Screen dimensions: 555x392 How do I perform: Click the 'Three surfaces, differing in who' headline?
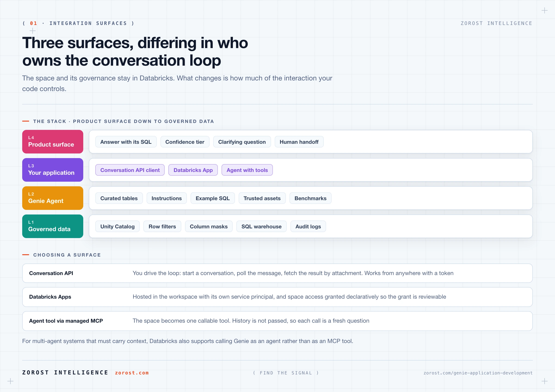pos(135,43)
